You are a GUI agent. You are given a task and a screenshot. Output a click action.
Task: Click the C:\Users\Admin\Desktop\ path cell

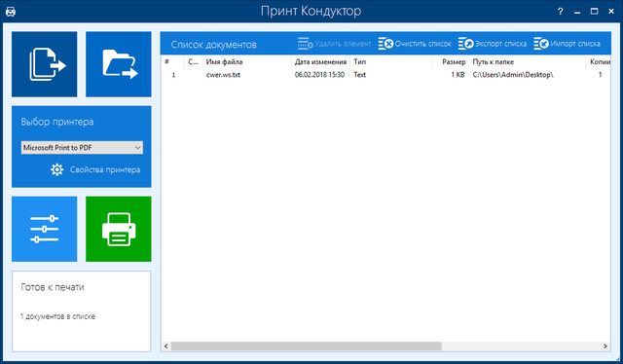click(x=513, y=75)
